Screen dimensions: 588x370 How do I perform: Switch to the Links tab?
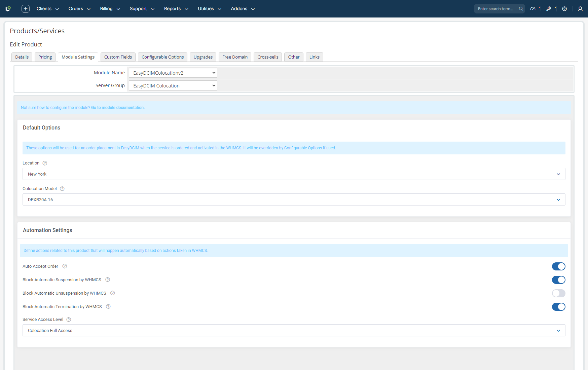coord(315,57)
